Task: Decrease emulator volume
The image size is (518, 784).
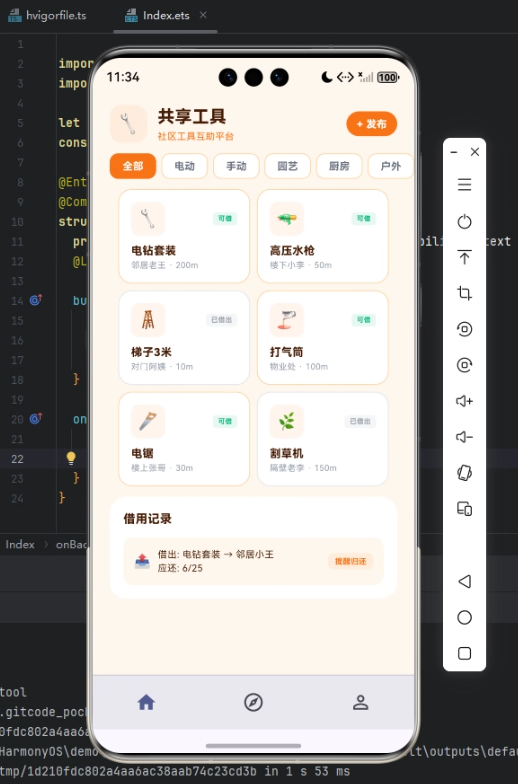Action: tap(464, 437)
